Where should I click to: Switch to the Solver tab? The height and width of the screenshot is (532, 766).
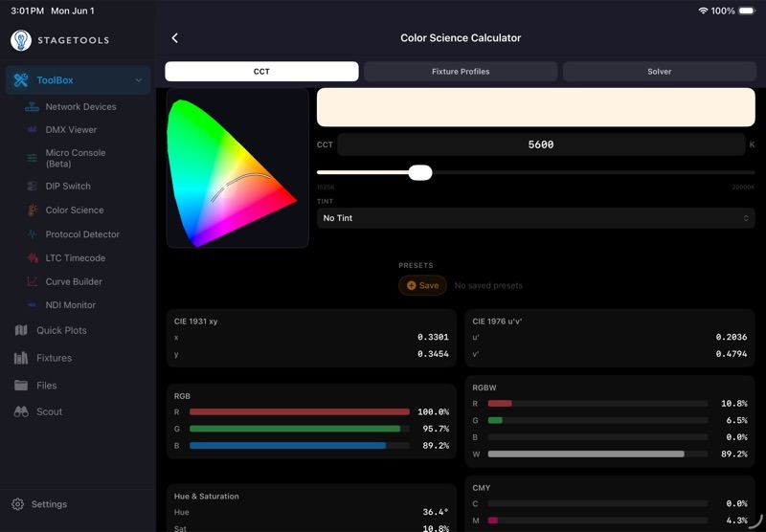click(x=660, y=71)
